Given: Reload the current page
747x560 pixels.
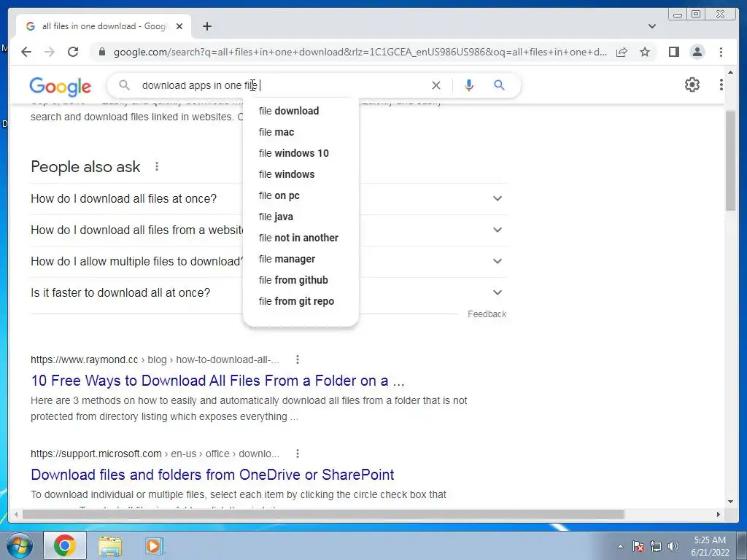Looking at the screenshot, I should point(73,52).
